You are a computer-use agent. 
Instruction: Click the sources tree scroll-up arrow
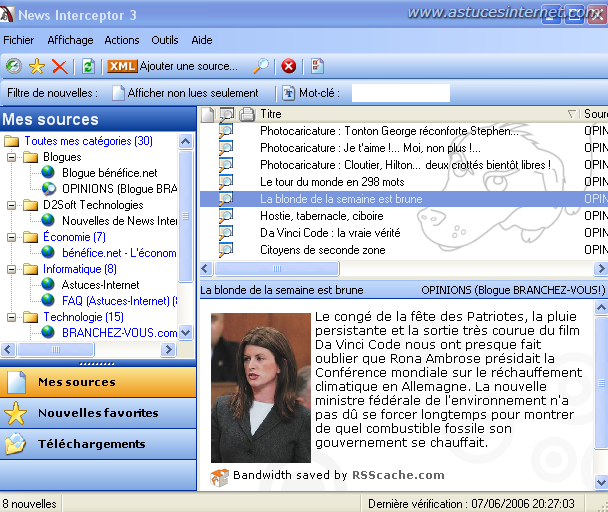pyautogui.click(x=186, y=141)
